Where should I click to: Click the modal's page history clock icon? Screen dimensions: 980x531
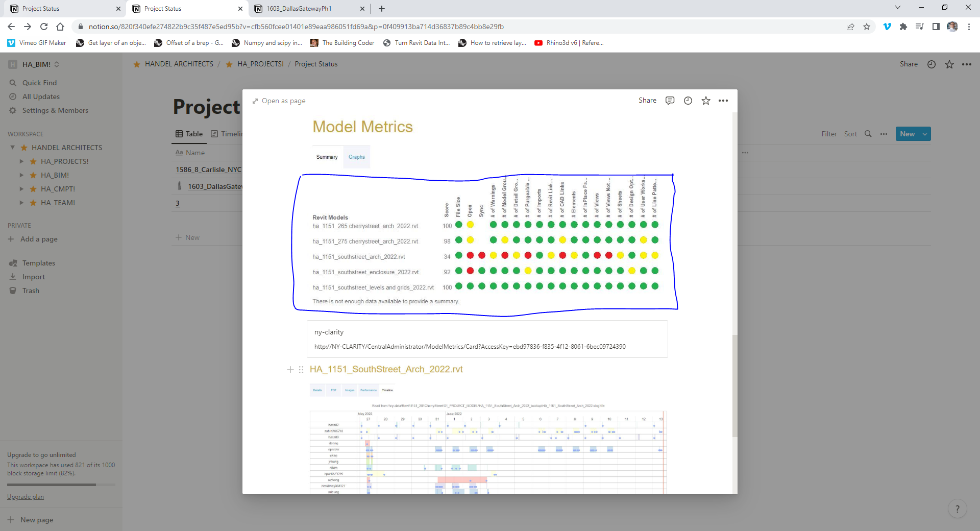click(688, 101)
